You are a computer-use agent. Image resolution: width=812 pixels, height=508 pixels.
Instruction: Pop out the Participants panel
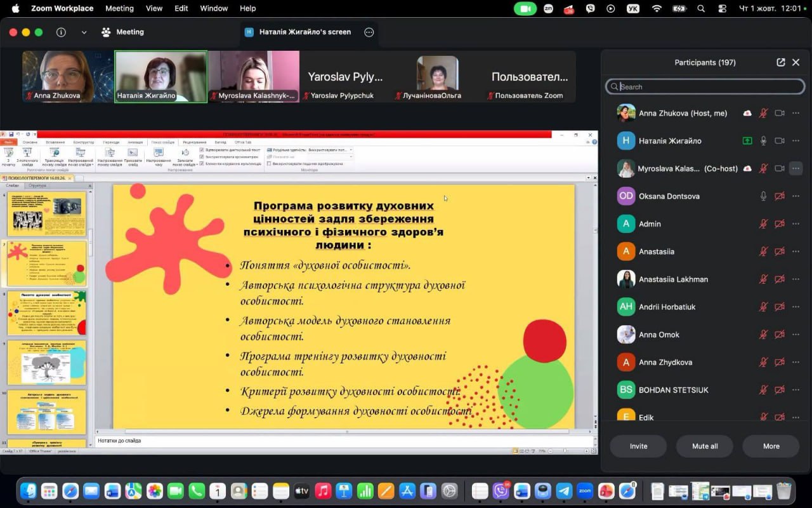coord(780,62)
